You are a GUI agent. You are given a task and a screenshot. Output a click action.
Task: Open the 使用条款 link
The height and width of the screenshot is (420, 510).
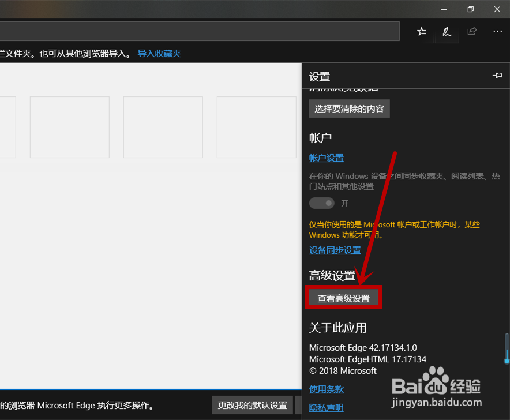[x=326, y=389]
